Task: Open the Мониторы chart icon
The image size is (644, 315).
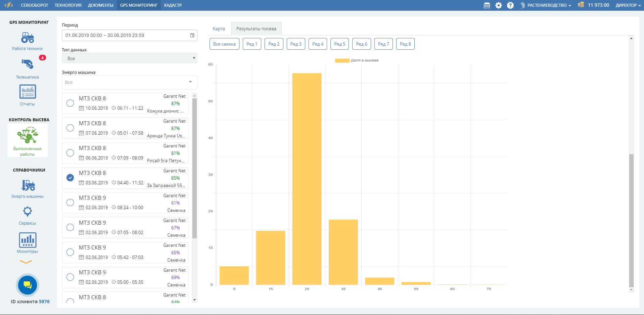Action: (x=28, y=240)
